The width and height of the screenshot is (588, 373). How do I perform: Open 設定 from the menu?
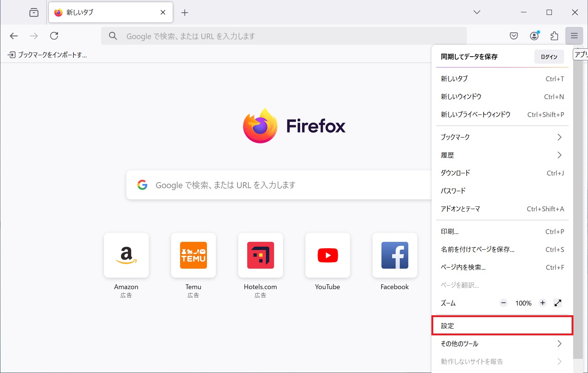502,326
